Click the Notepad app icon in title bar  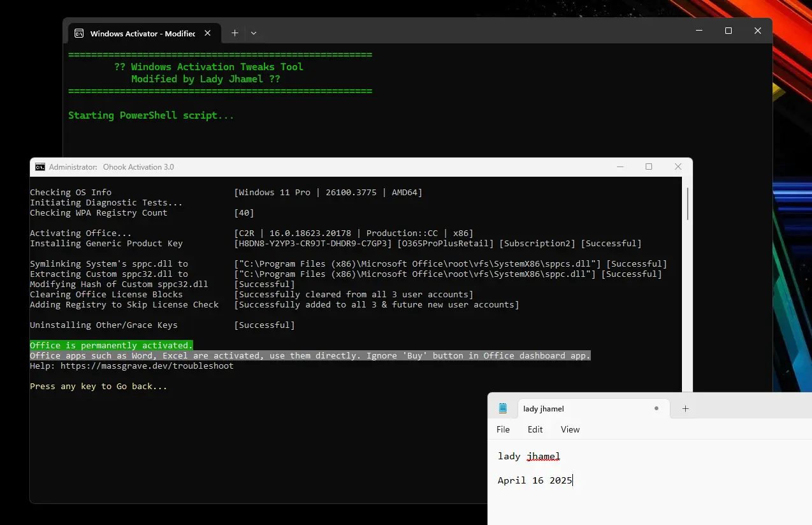tap(503, 408)
